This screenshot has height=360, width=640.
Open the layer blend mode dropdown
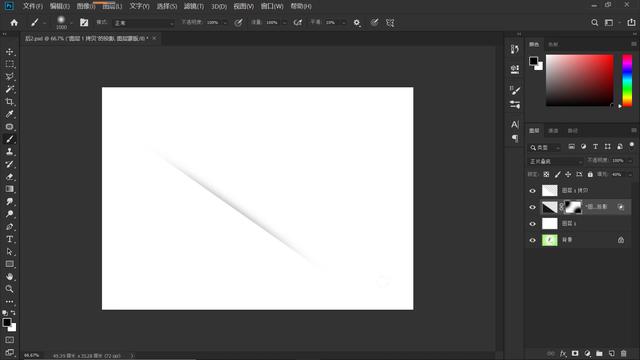[555, 161]
